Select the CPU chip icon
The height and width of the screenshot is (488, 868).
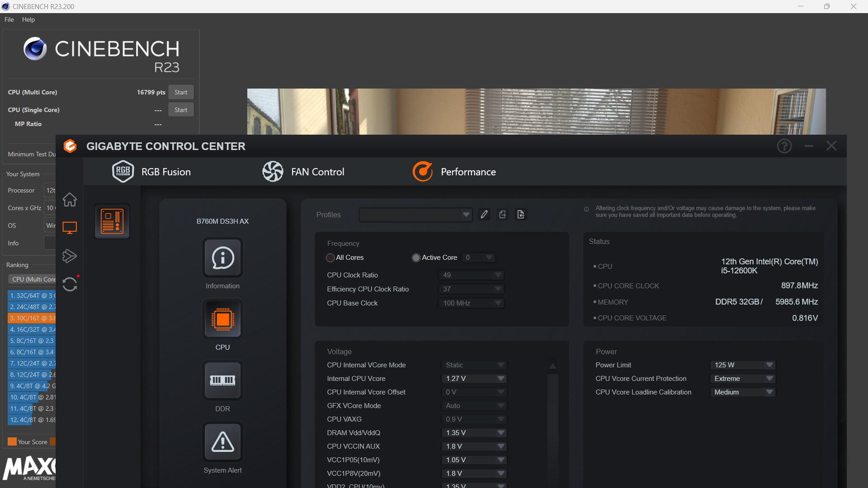pos(223,319)
